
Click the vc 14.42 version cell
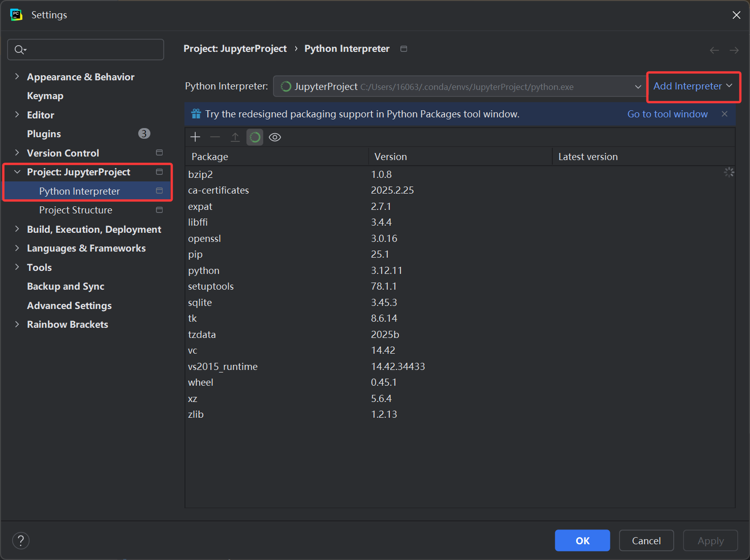click(383, 350)
